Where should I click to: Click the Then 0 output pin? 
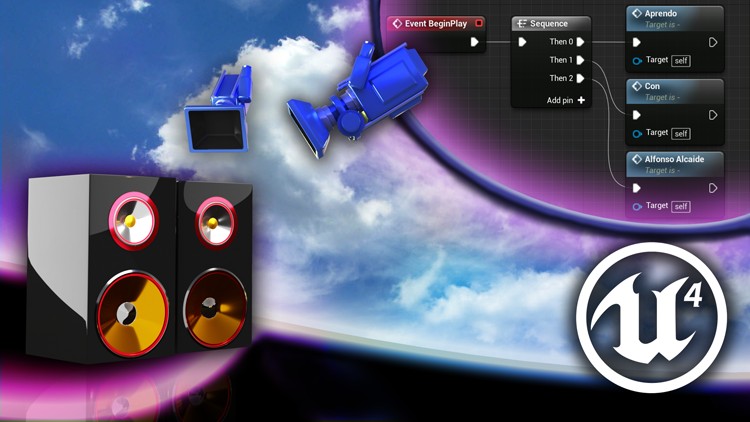tap(581, 42)
